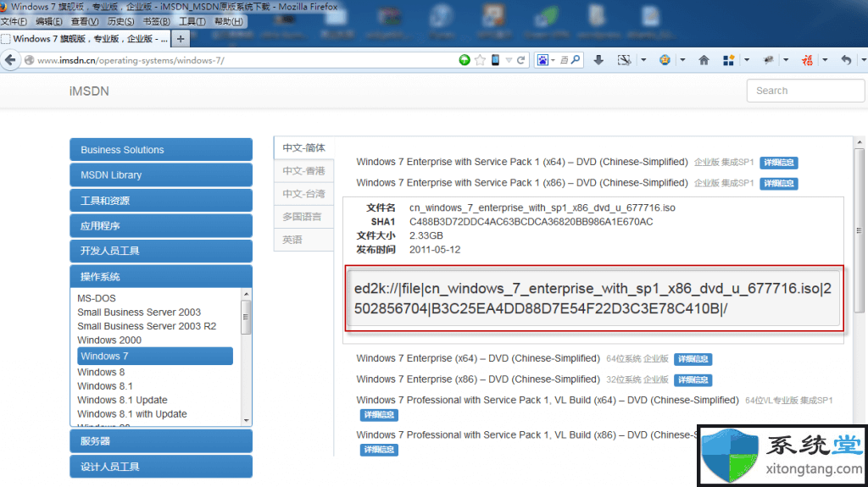This screenshot has width=868, height=487.
Task: Open the 工具(T) menu
Action: [x=192, y=21]
